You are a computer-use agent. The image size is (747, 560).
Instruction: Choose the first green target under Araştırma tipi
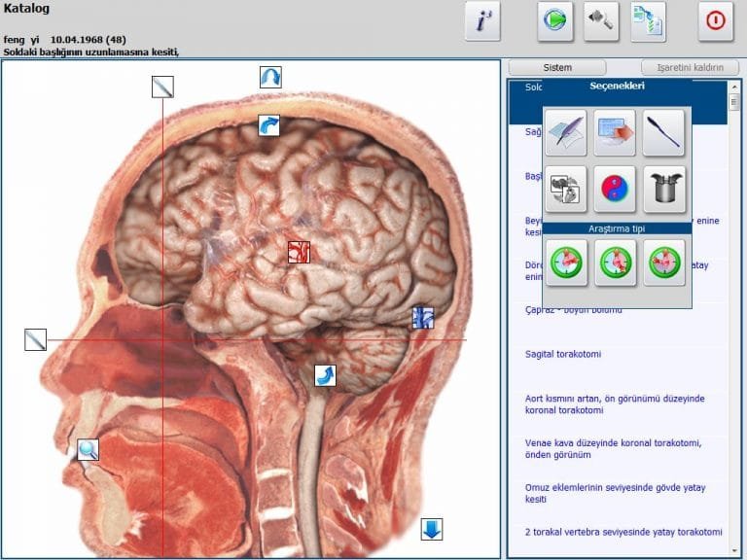click(566, 262)
